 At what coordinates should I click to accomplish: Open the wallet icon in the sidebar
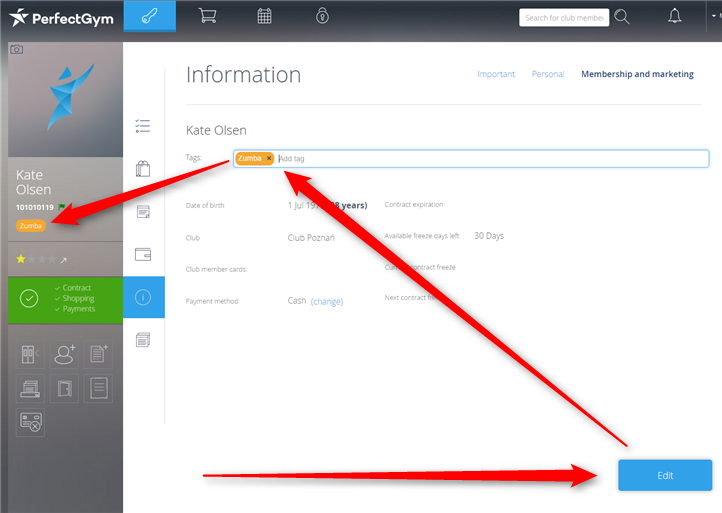143,254
